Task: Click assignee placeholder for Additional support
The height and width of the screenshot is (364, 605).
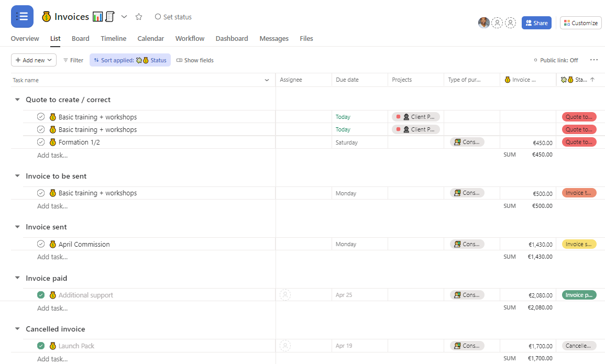Action: point(285,295)
